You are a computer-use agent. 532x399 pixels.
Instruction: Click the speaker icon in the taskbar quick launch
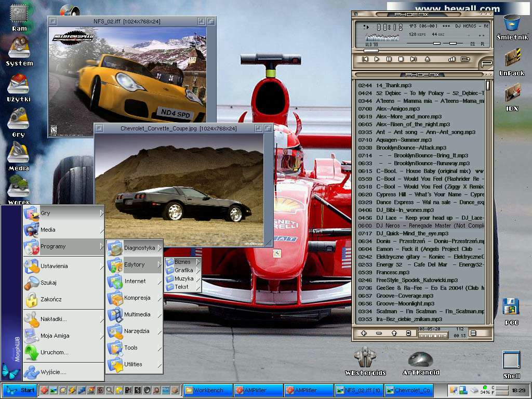pos(147,390)
